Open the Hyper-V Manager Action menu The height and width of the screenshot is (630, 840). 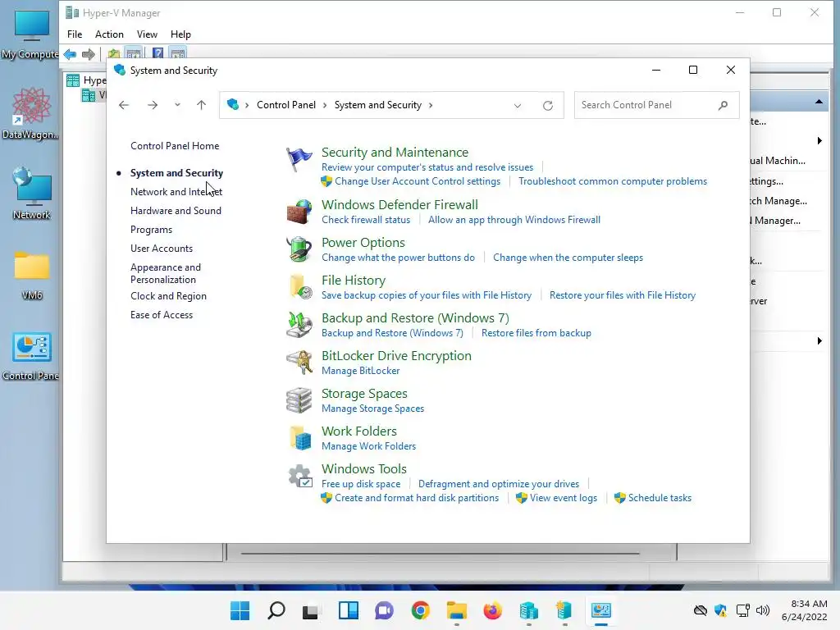tap(109, 34)
